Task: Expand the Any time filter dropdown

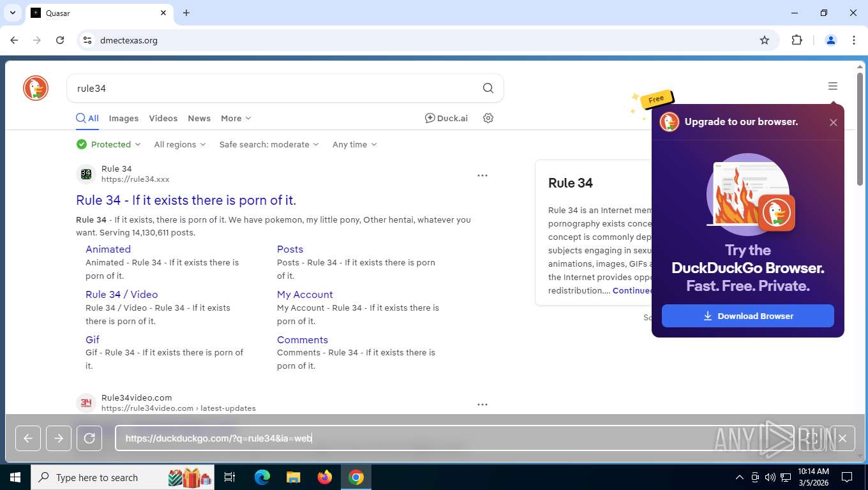Action: tap(355, 144)
